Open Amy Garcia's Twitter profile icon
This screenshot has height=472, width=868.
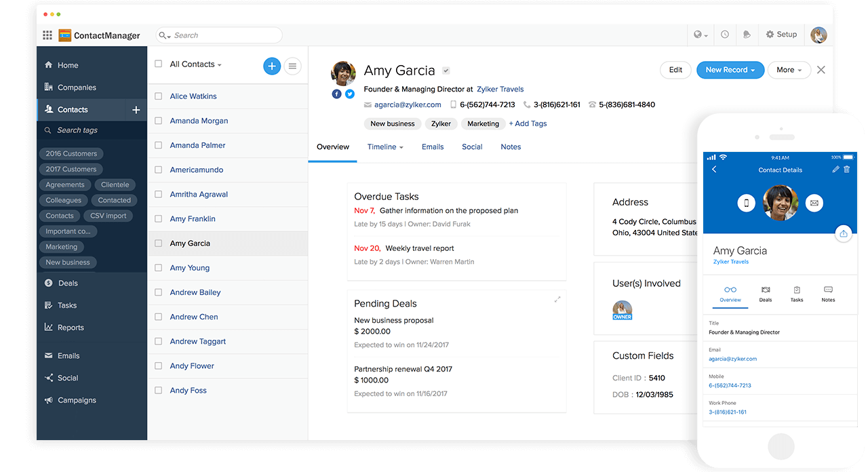pos(350,94)
